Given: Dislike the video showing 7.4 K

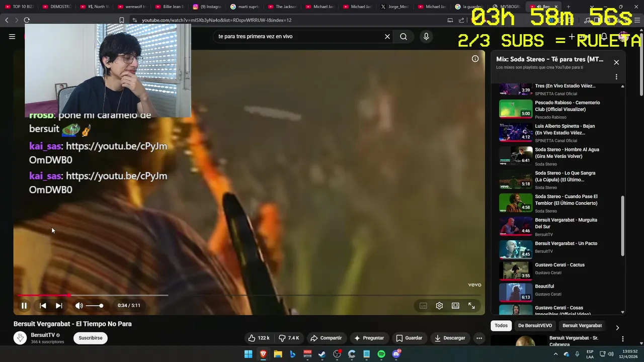Looking at the screenshot, I should click(288, 338).
